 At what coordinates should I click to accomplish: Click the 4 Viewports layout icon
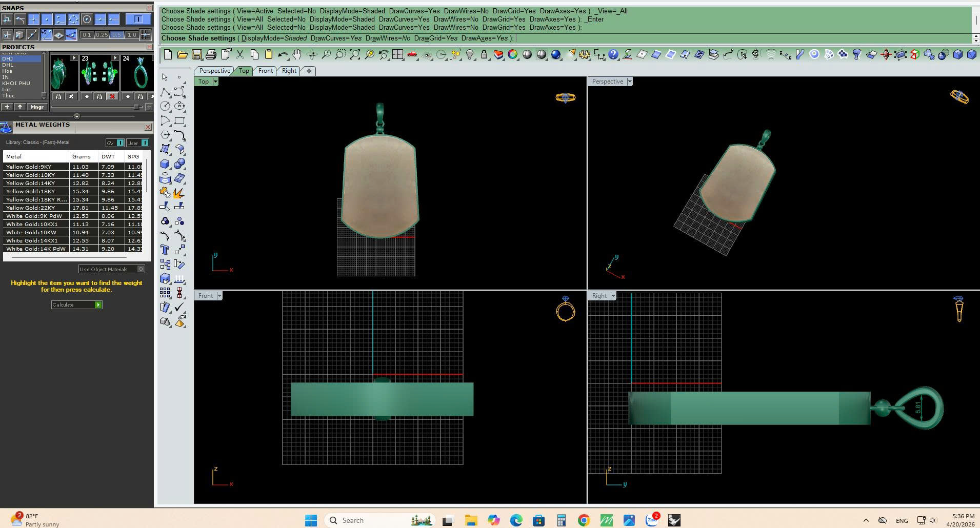(397, 54)
